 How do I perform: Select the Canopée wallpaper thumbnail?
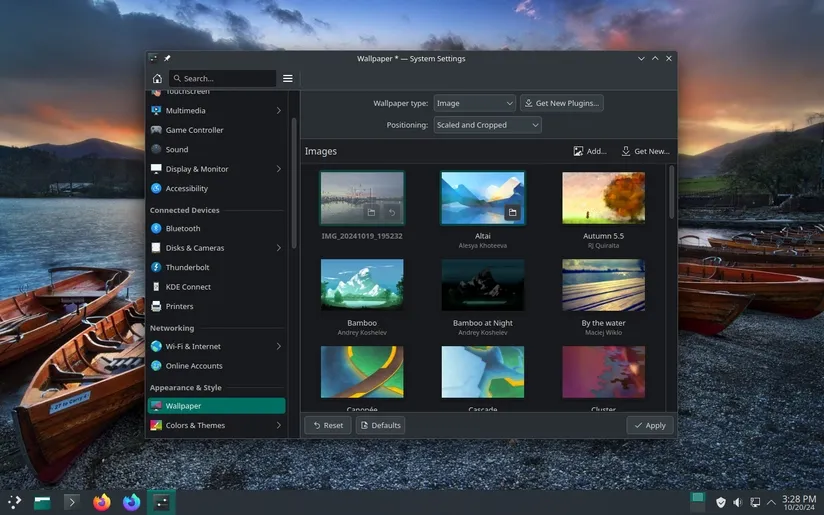(362, 372)
